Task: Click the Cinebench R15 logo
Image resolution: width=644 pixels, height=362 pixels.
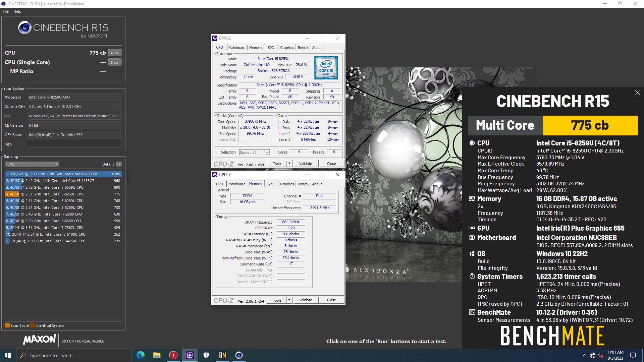Action: [63, 30]
